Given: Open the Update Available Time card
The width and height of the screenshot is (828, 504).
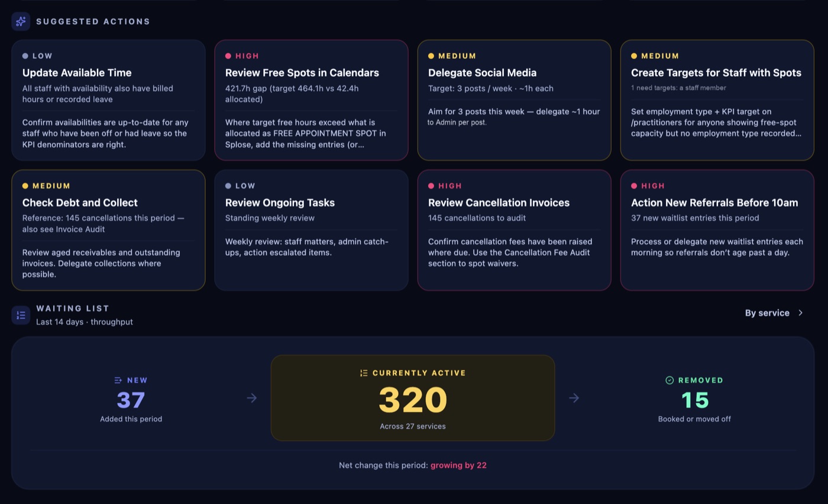Looking at the screenshot, I should click(x=108, y=100).
